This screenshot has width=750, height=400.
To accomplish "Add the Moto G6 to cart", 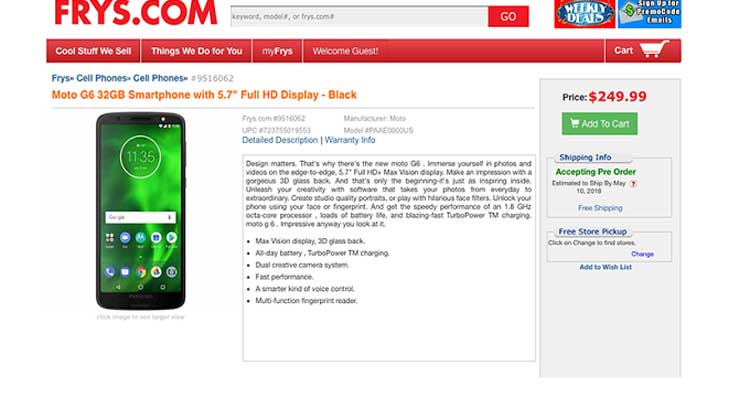I will point(599,124).
